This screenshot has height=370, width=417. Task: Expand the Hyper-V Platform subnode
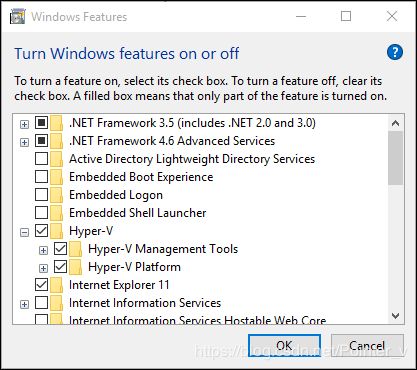[43, 268]
